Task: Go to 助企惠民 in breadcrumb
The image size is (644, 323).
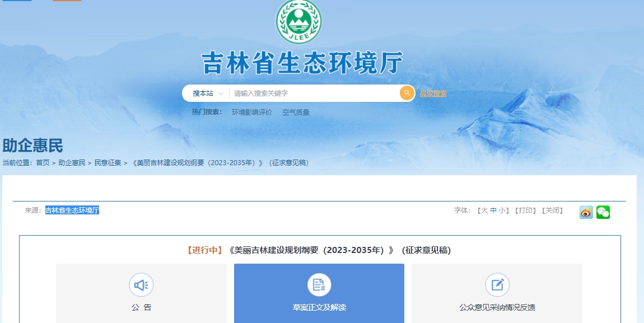Action: click(x=72, y=163)
